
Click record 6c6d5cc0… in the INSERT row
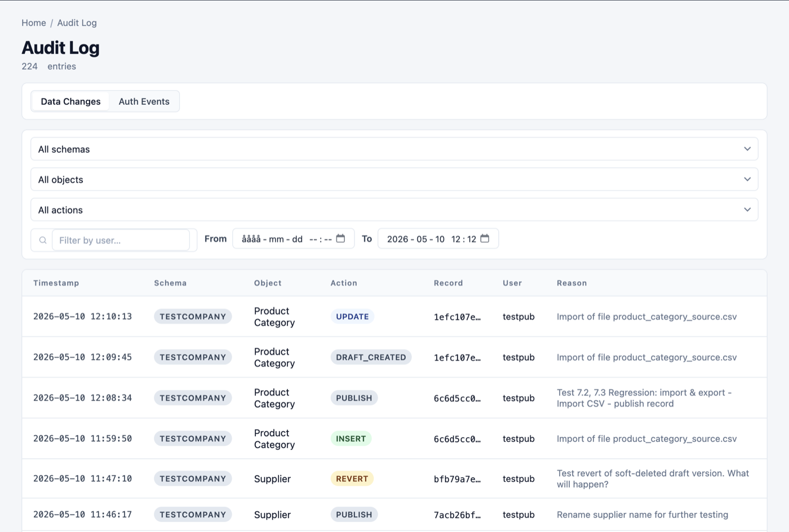coord(457,439)
